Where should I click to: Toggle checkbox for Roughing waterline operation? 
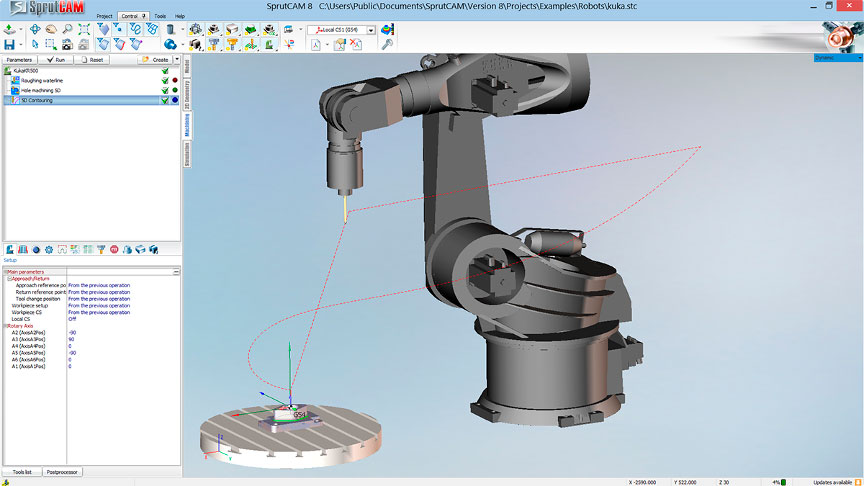[165, 80]
